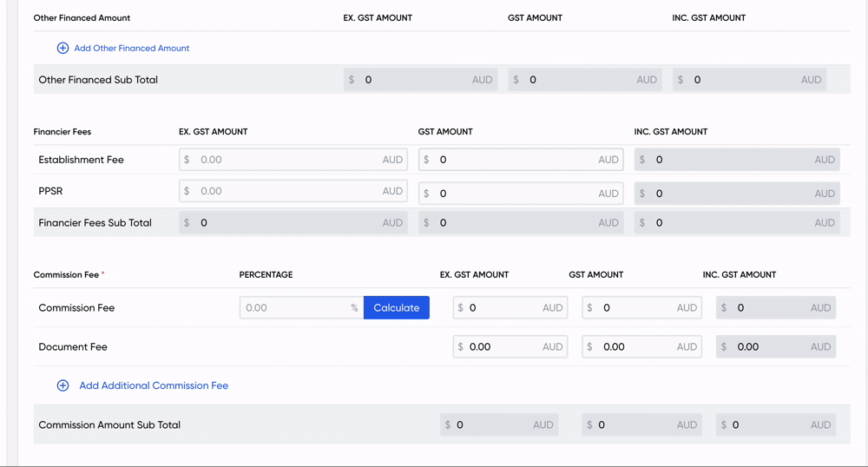
Task: Select the PPSR Inc. GST amount field
Action: coord(733,194)
